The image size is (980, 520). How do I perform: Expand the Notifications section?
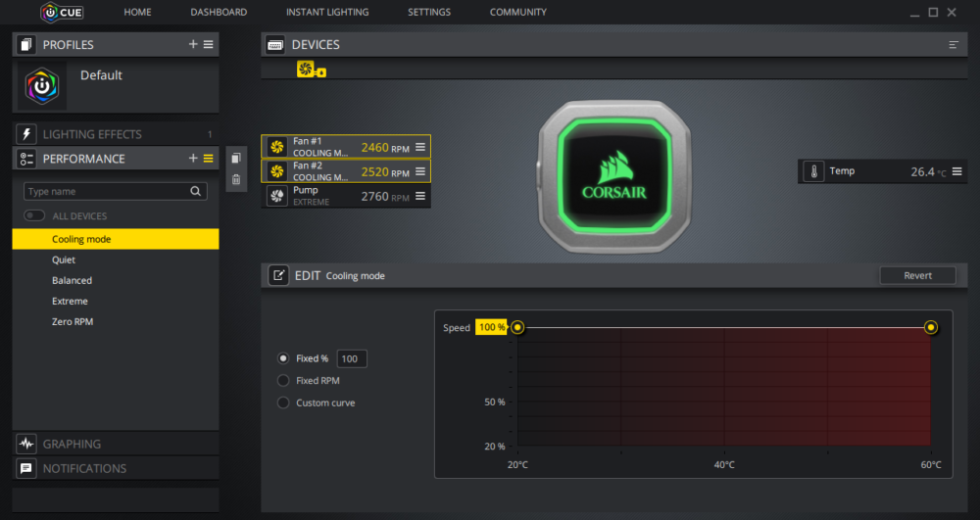point(116,468)
